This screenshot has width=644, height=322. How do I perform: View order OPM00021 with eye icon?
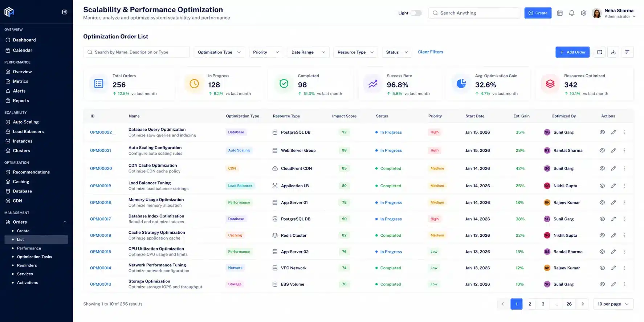(602, 150)
